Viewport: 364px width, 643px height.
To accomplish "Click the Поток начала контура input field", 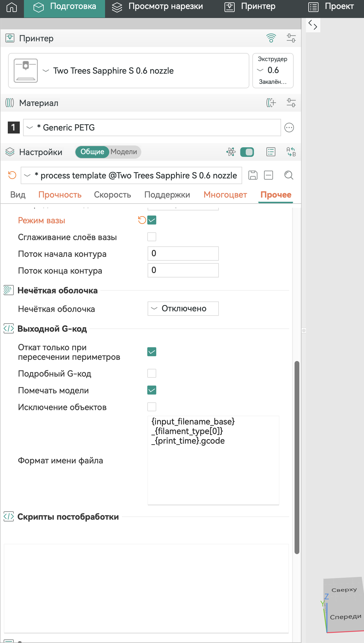I will tap(183, 254).
